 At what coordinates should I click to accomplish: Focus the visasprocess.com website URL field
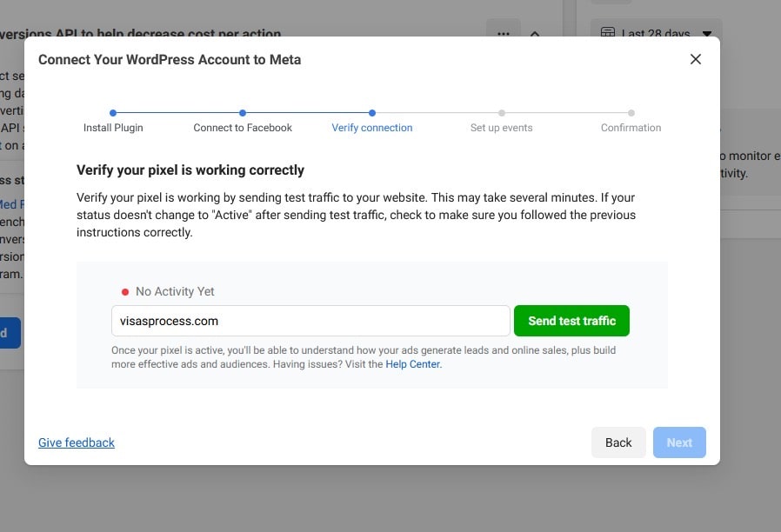[310, 321]
